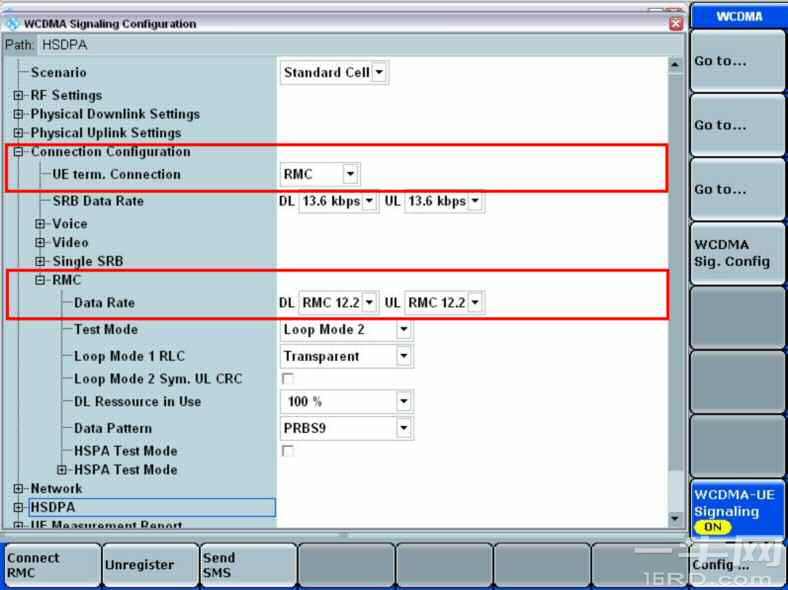The height and width of the screenshot is (590, 788).
Task: Expand the Voice tree node
Action: point(41,224)
